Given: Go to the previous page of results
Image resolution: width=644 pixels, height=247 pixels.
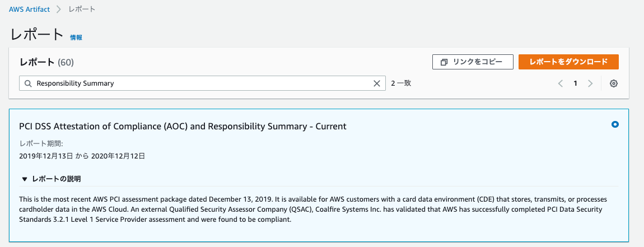Looking at the screenshot, I should 561,83.
